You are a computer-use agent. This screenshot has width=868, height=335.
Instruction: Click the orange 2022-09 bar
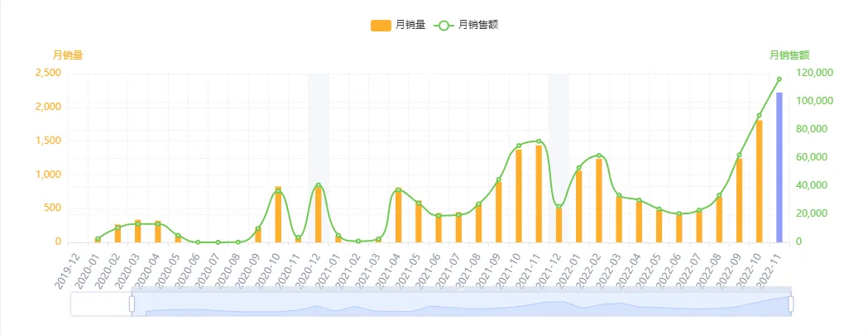(739, 200)
